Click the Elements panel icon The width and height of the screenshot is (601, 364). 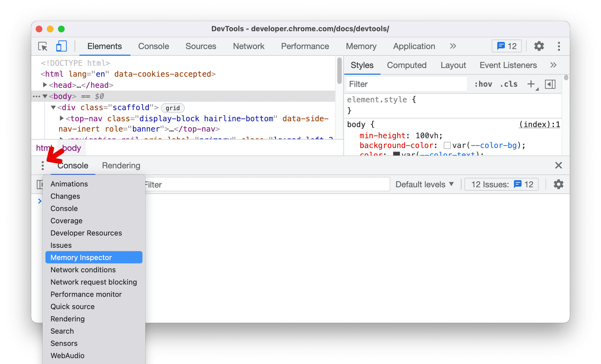point(104,46)
